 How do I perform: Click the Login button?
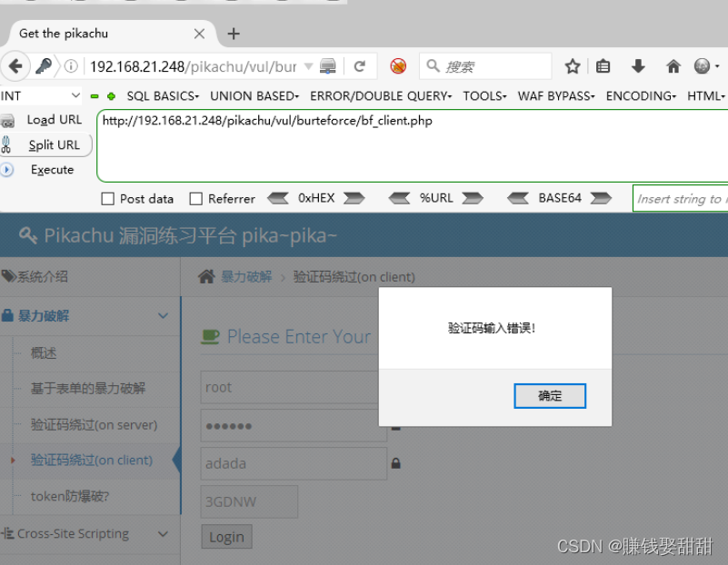coord(226,537)
